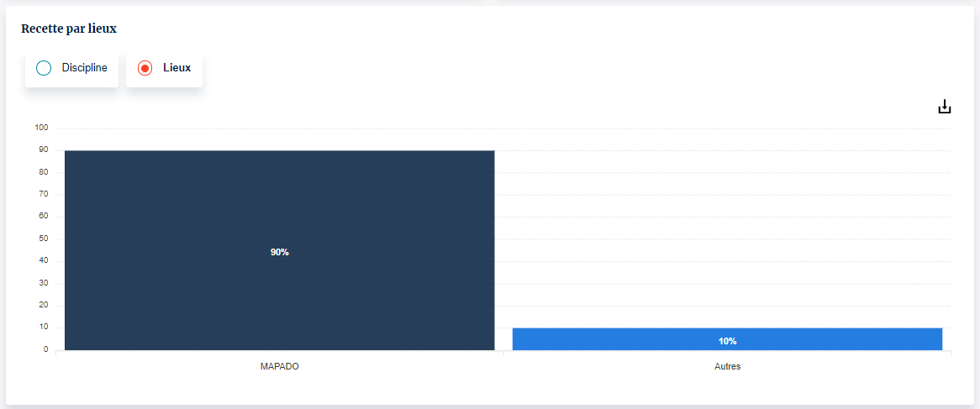
Task: Click the 20 y-axis tick label
Action: tap(43, 305)
